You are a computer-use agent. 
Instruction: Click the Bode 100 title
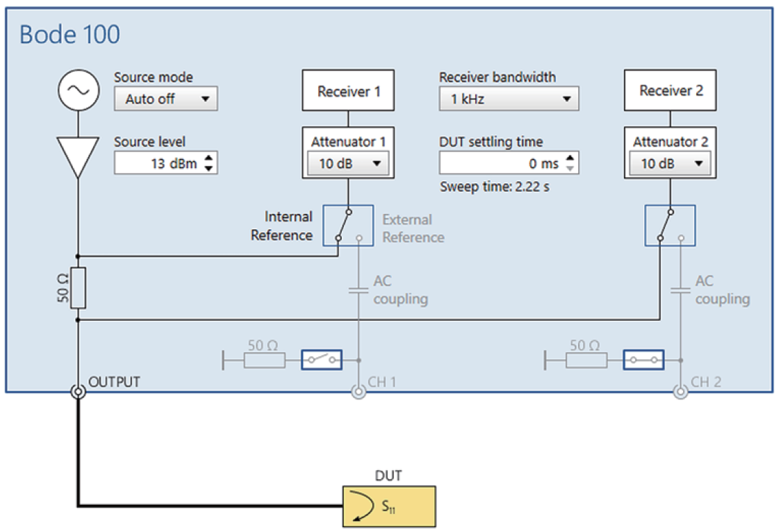[69, 34]
